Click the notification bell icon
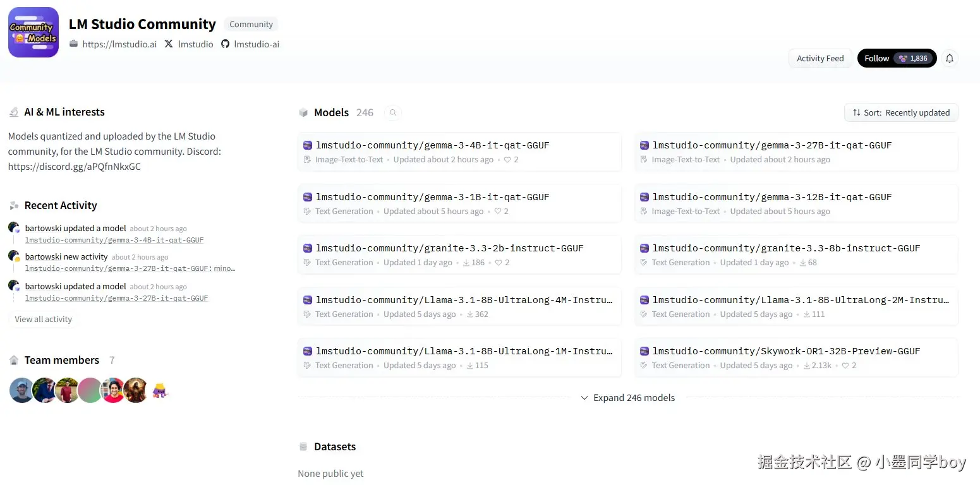Screen dimensions: 980x485 (949, 58)
